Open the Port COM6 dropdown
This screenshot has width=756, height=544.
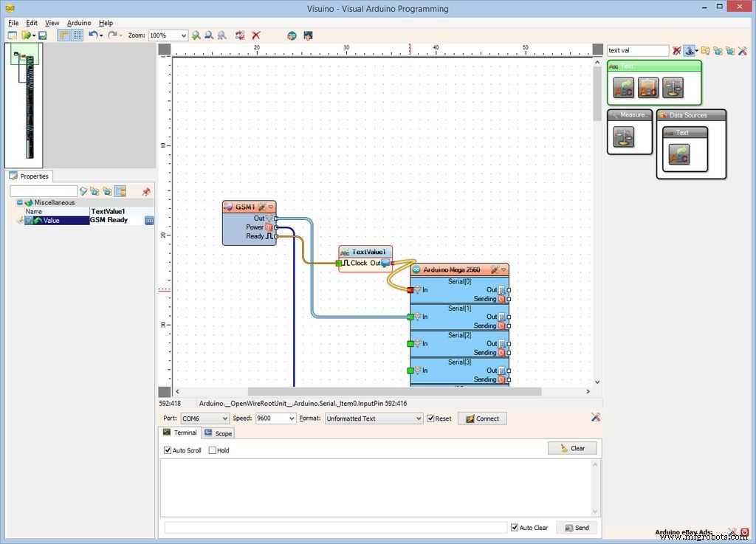pos(224,419)
